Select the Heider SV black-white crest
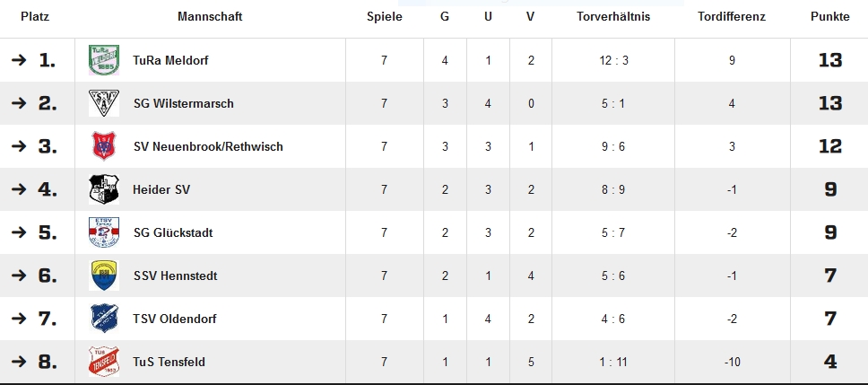 103,189
